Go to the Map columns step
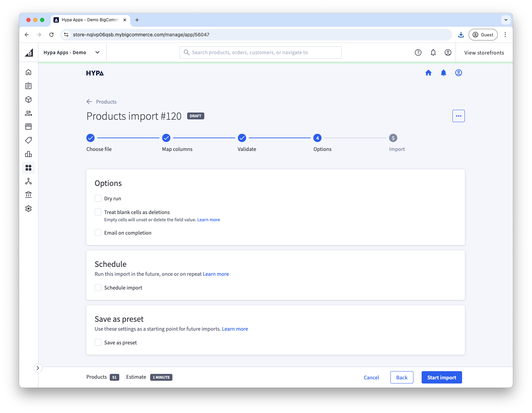532x413 pixels. pos(166,138)
